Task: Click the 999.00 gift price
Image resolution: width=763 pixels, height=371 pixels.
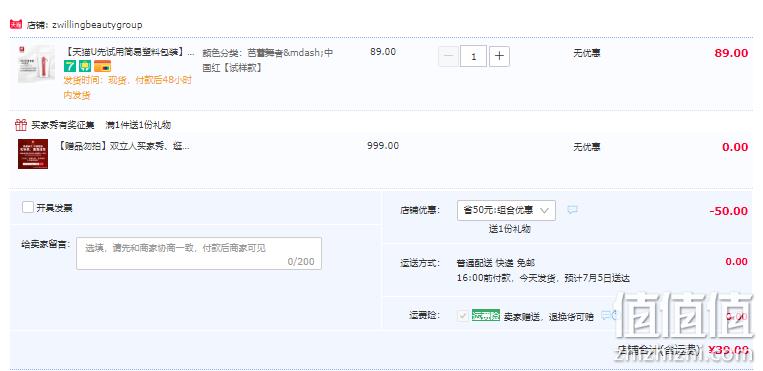Action: (x=383, y=146)
